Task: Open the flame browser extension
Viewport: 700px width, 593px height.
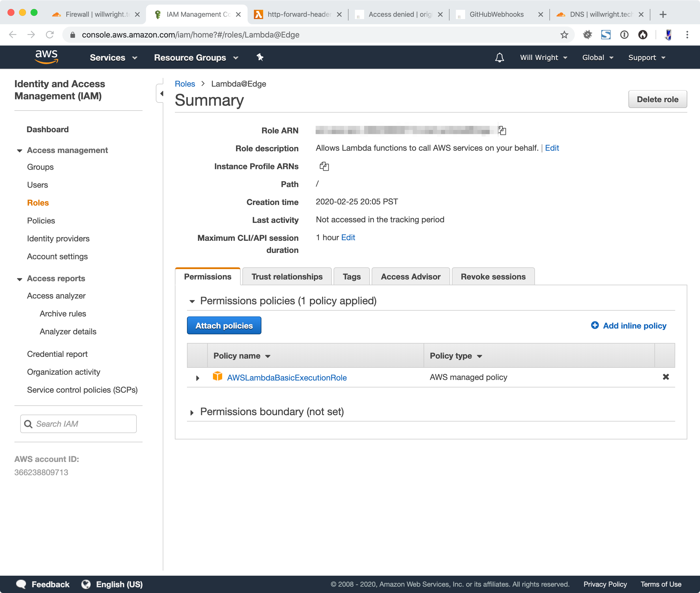Action: pos(643,35)
